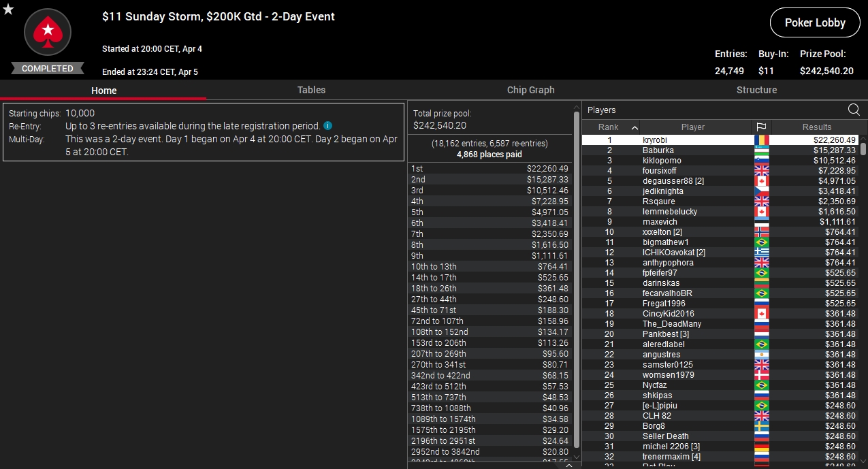This screenshot has height=469, width=868.
Task: Click the 1st place payout row
Action: click(x=490, y=168)
